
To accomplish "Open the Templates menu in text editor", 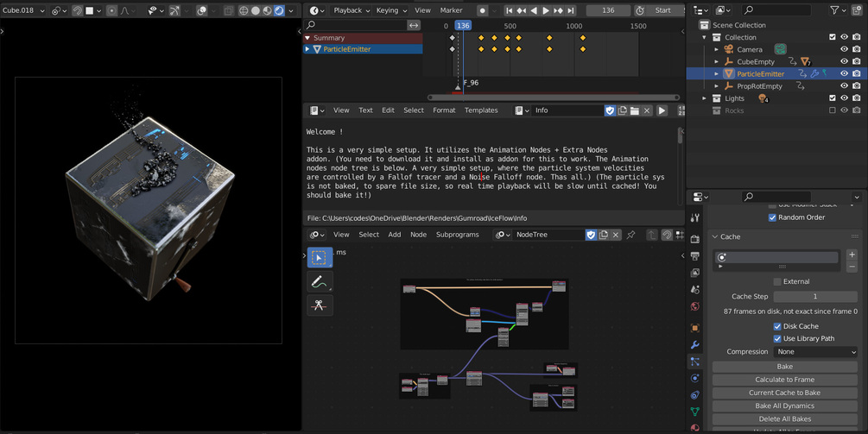I will tap(481, 110).
